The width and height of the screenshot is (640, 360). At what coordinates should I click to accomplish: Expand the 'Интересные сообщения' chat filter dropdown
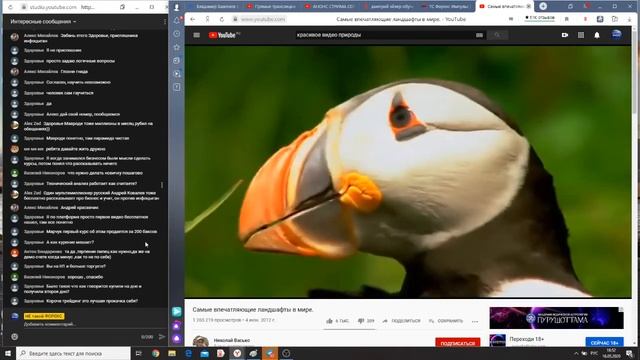click(43, 22)
